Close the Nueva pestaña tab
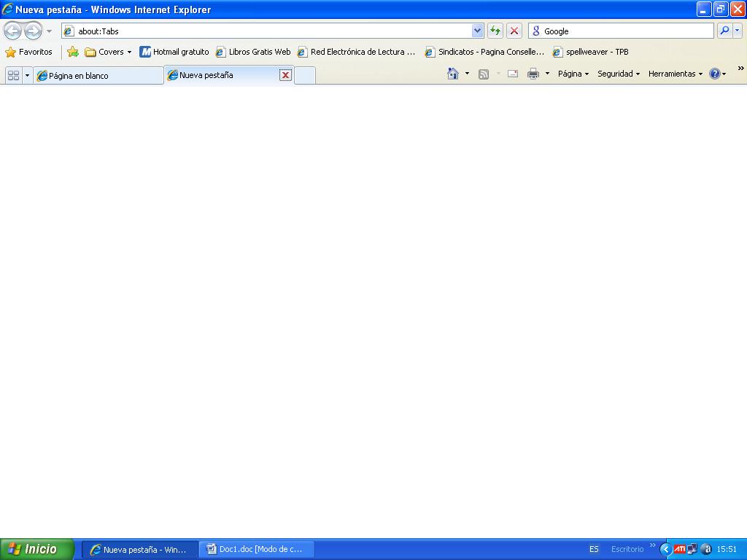747x560 pixels. coord(285,75)
